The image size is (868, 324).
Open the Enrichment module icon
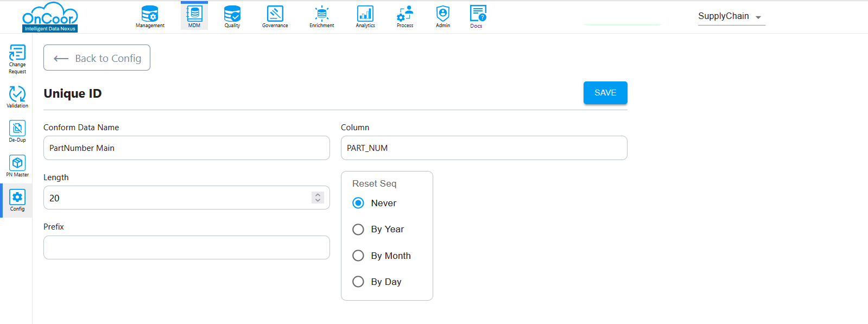pyautogui.click(x=322, y=16)
